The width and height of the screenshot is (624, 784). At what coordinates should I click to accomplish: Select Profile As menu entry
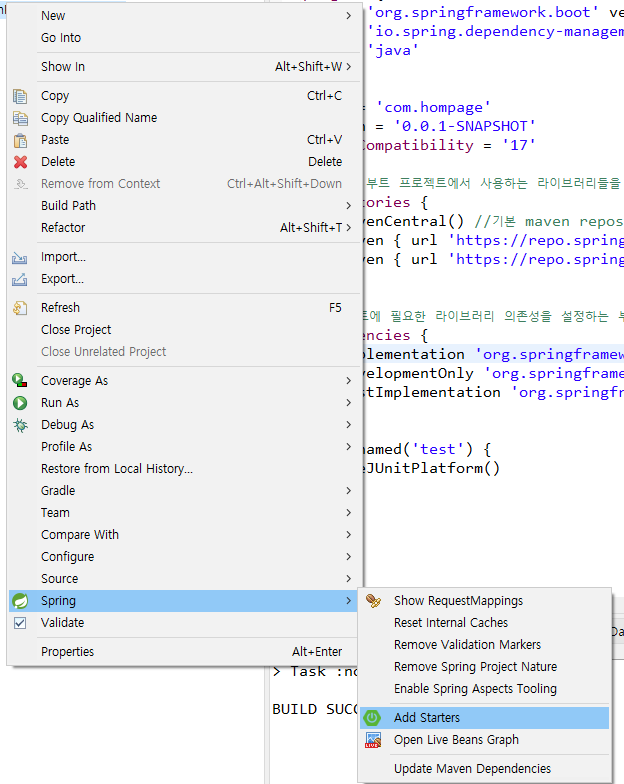[183, 447]
